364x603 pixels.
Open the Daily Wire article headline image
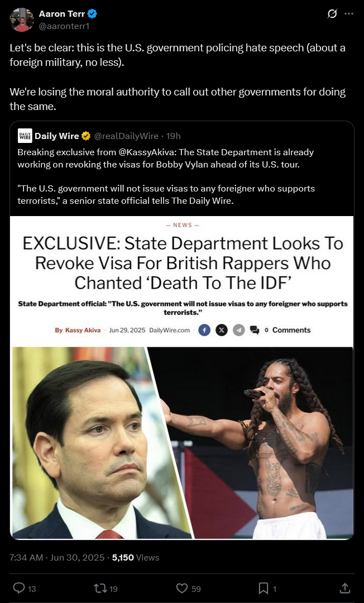182,377
